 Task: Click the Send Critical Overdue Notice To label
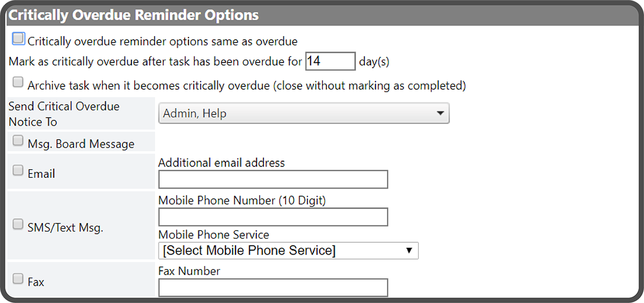[63, 114]
